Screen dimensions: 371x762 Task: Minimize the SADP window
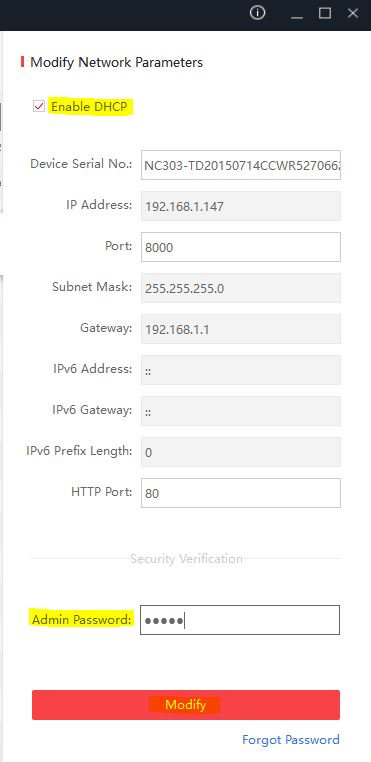[297, 14]
